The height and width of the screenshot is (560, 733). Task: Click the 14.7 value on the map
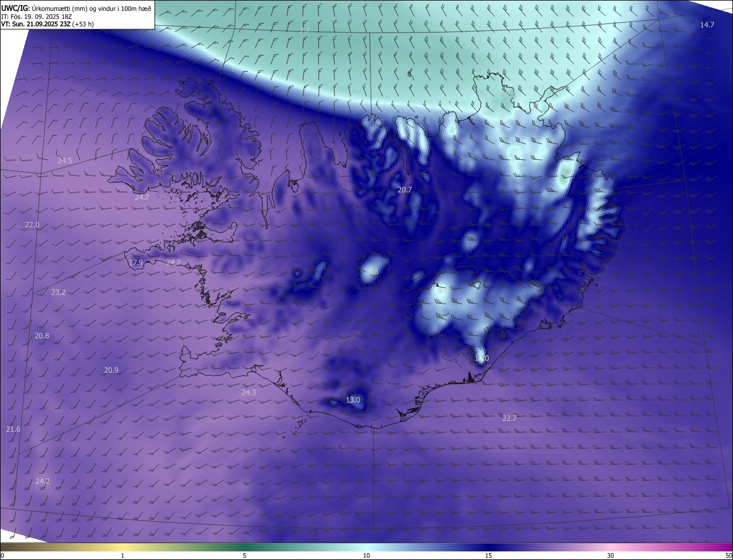click(707, 25)
